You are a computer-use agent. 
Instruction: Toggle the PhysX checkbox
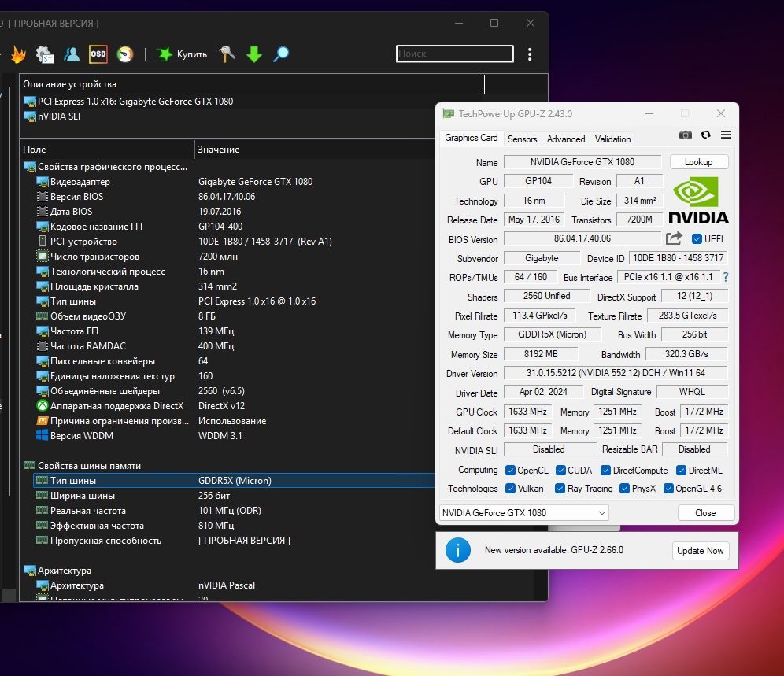pos(624,489)
